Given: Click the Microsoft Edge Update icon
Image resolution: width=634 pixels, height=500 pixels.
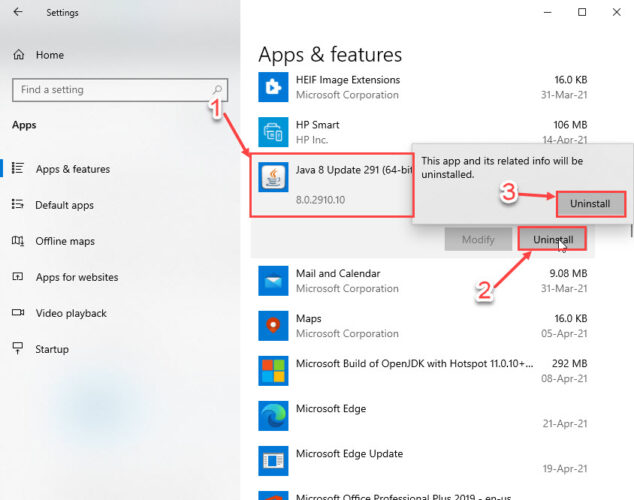Looking at the screenshot, I should (x=273, y=461).
